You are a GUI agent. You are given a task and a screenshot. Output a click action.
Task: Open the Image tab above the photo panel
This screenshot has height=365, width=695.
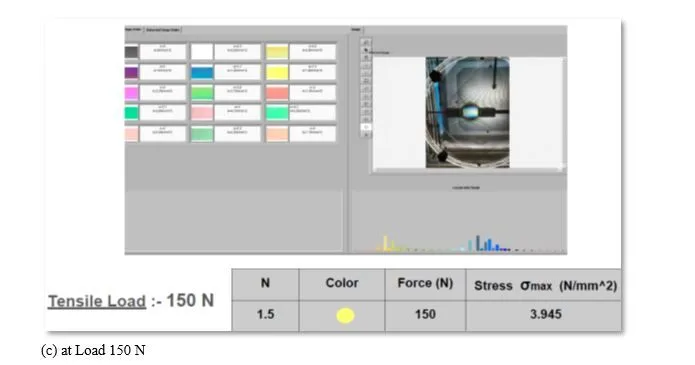tap(356, 30)
